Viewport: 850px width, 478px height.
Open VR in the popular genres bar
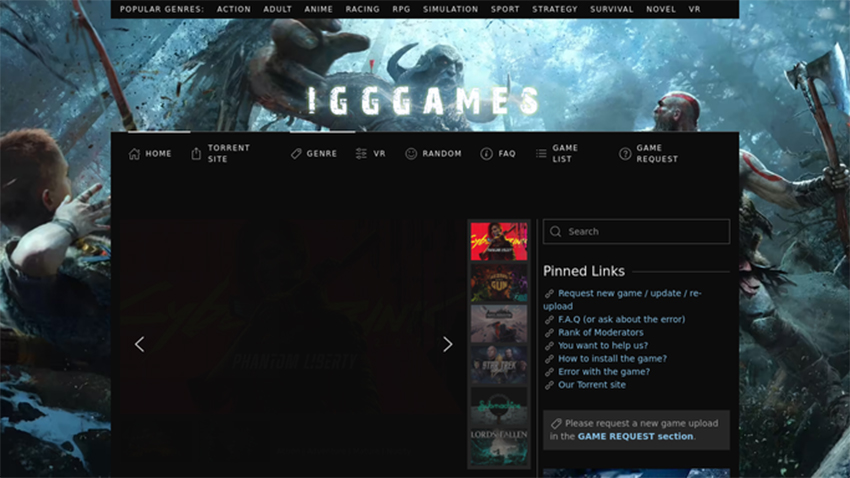(x=694, y=9)
